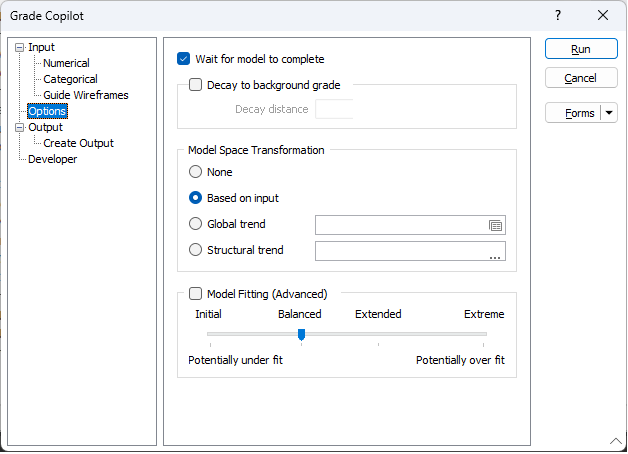Click the Potentially under fit label
The height and width of the screenshot is (454, 628).
pyautogui.click(x=236, y=360)
